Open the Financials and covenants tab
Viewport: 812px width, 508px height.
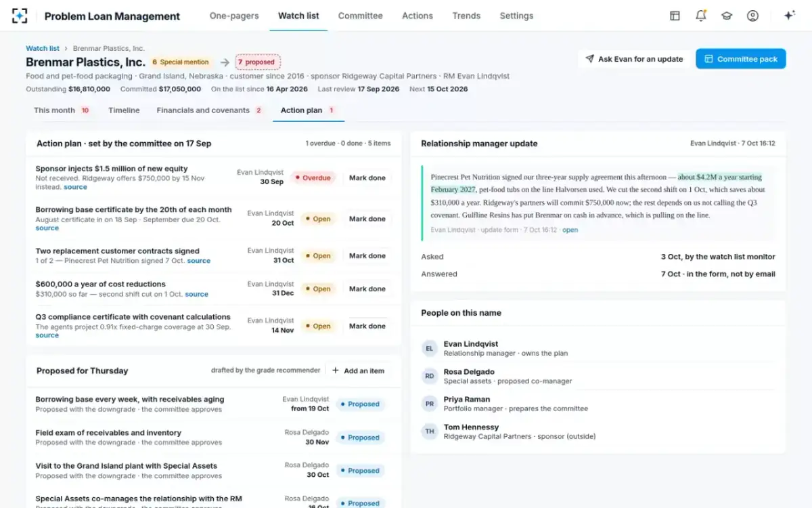tap(210, 110)
